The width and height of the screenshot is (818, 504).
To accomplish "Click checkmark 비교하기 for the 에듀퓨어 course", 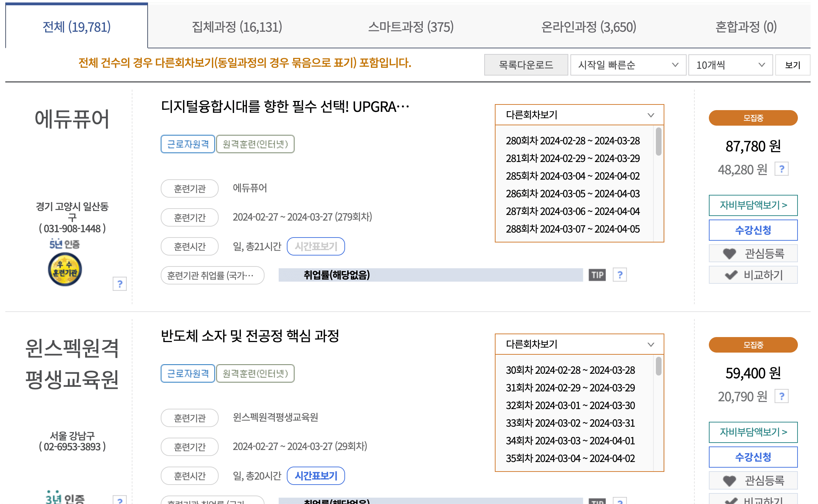I will tap(753, 275).
